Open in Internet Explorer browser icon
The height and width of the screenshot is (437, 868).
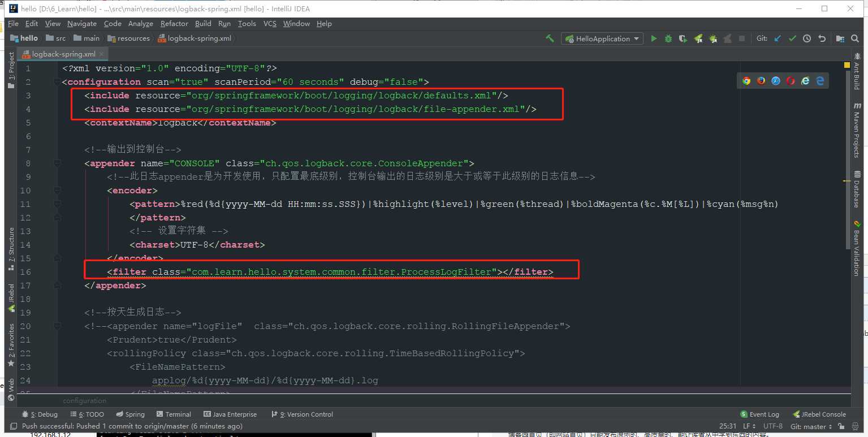click(805, 81)
